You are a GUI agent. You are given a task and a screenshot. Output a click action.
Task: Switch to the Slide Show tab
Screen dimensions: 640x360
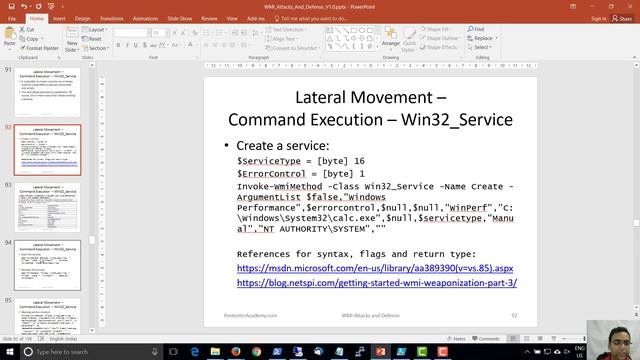coord(180,18)
